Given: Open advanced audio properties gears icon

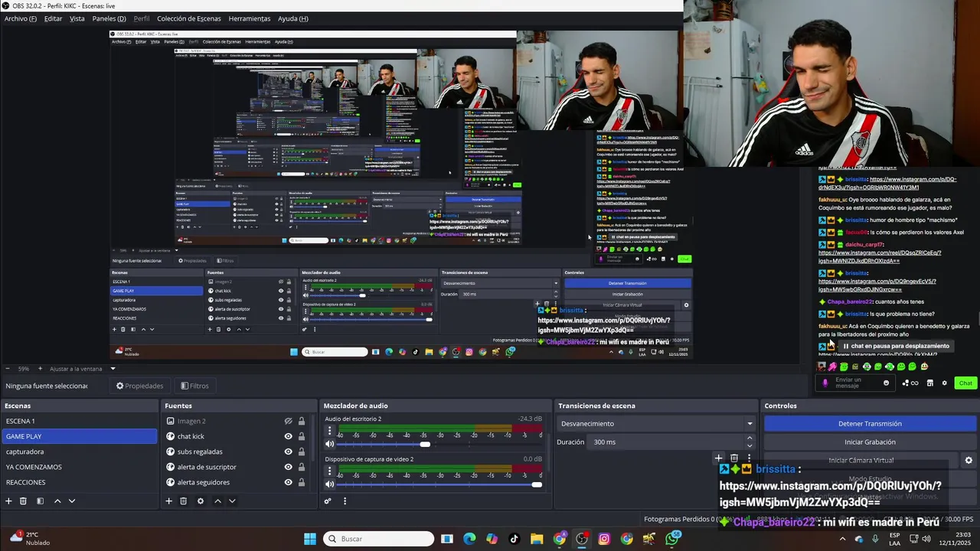Looking at the screenshot, I should click(328, 501).
